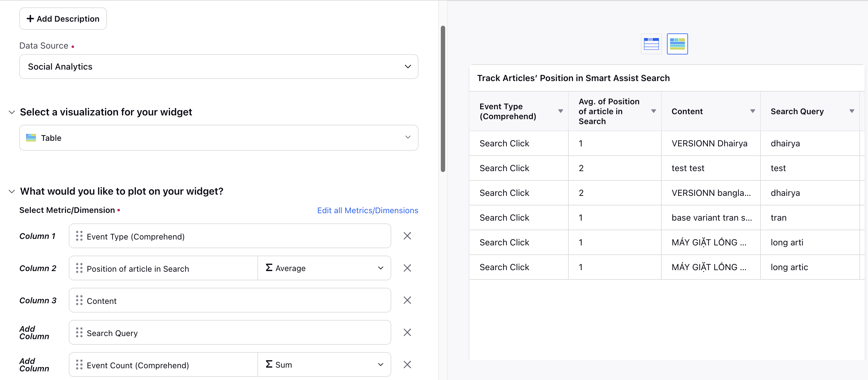Image resolution: width=868 pixels, height=380 pixels.
Task: Click the Sigma icon beside Average
Action: click(269, 268)
